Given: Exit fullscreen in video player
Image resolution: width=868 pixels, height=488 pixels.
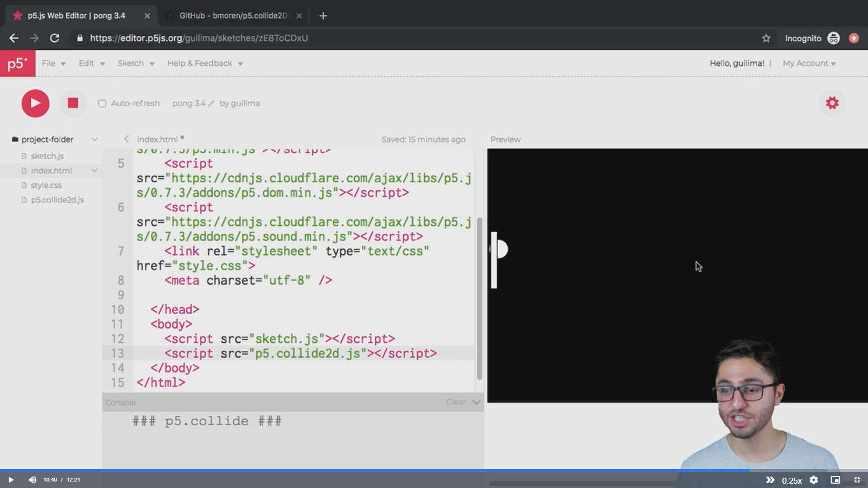Looking at the screenshot, I should click(x=857, y=480).
